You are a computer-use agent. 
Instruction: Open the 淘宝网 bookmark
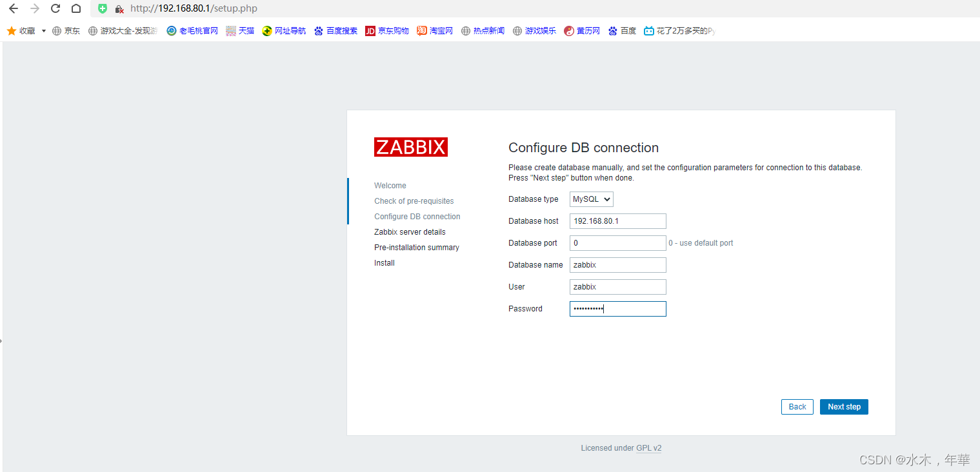click(435, 31)
